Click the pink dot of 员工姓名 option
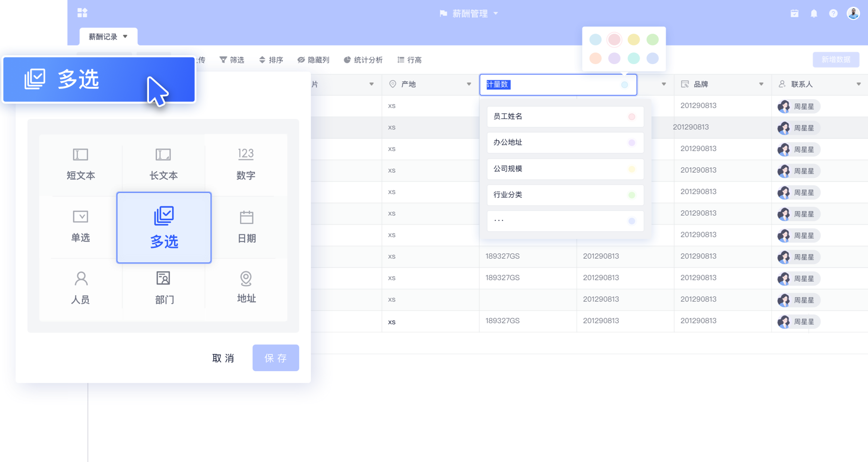This screenshot has height=462, width=868. (632, 117)
